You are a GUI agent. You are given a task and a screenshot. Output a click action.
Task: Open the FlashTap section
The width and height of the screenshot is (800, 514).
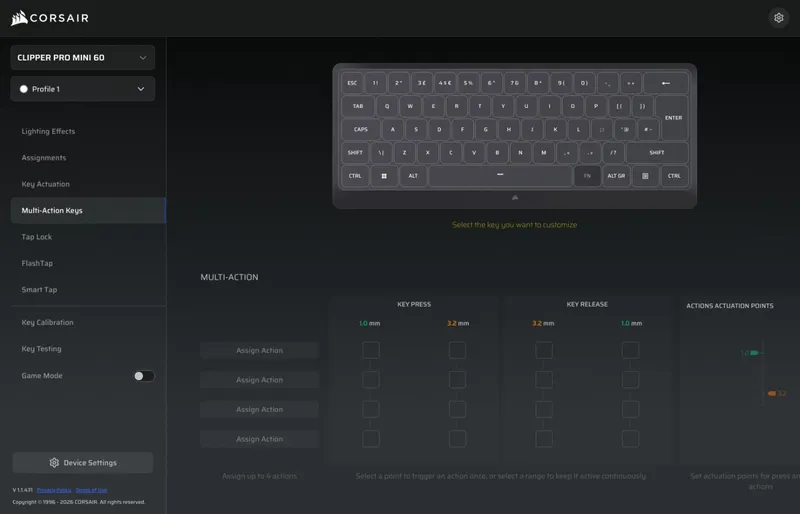pos(37,263)
